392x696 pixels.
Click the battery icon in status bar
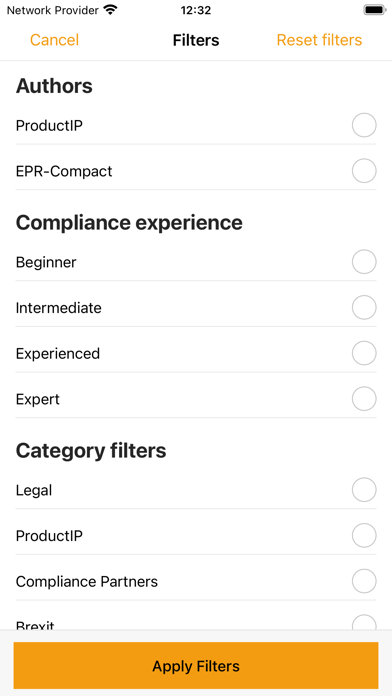click(x=374, y=10)
